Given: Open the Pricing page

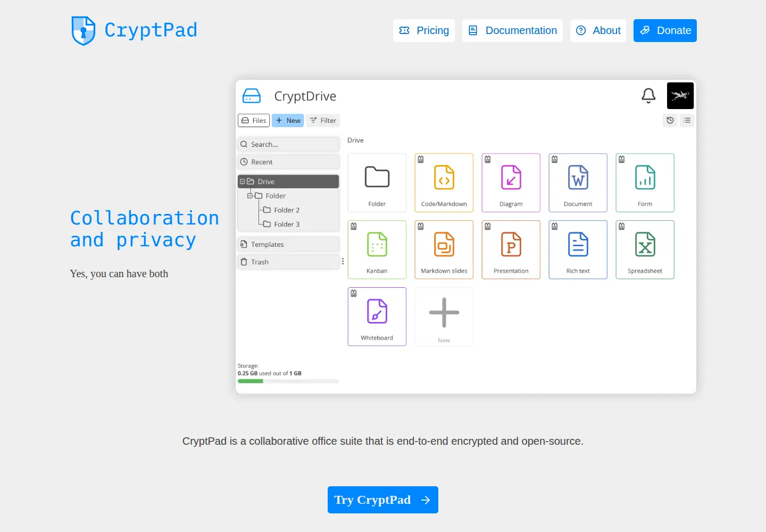Looking at the screenshot, I should pyautogui.click(x=424, y=30).
